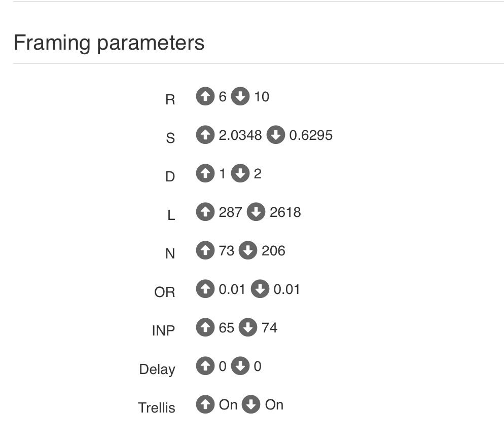Click the up arrow icon beside N value 73

(x=205, y=250)
